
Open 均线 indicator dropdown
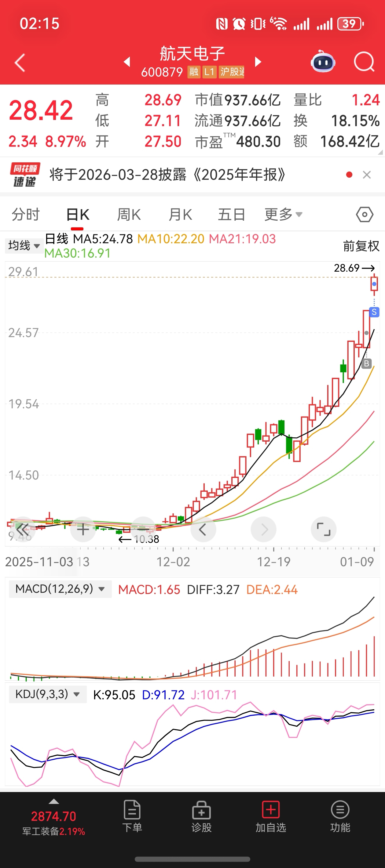tap(24, 245)
